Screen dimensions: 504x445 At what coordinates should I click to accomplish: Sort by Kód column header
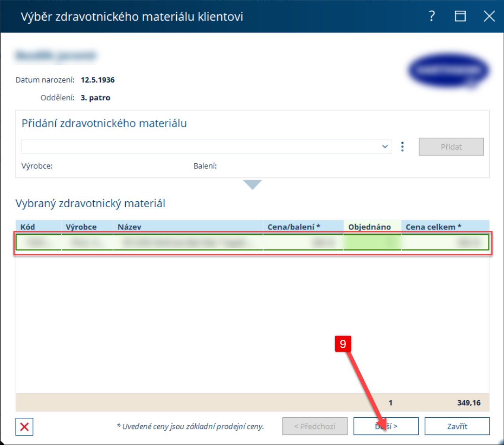coord(38,227)
